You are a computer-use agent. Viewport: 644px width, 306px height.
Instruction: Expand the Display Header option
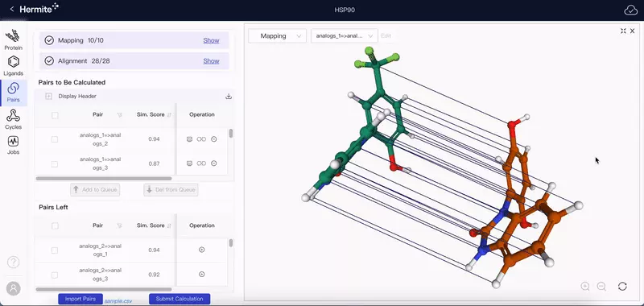tap(48, 97)
